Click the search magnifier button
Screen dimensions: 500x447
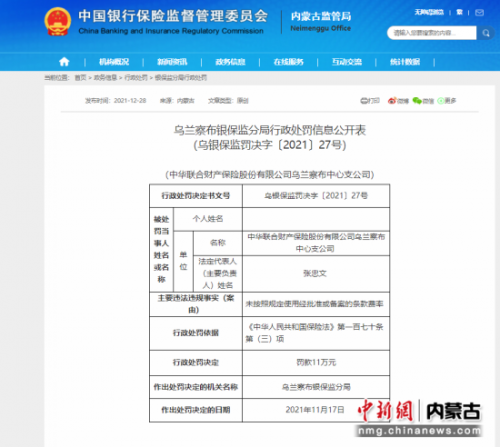click(485, 33)
